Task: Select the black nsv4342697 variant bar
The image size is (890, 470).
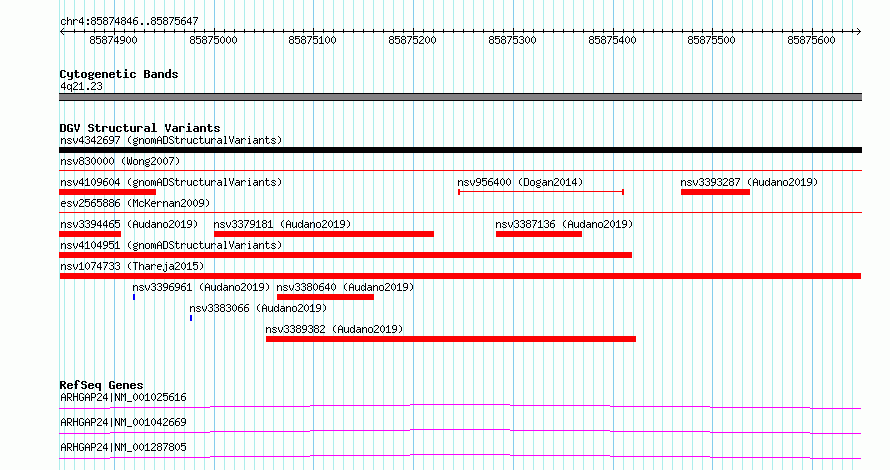Action: 460,150
